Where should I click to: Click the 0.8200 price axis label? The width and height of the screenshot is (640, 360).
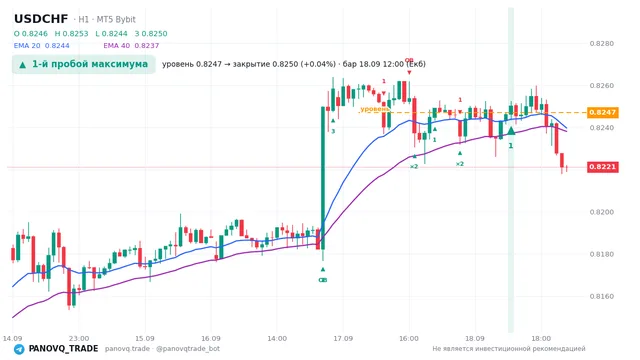[x=602, y=212]
